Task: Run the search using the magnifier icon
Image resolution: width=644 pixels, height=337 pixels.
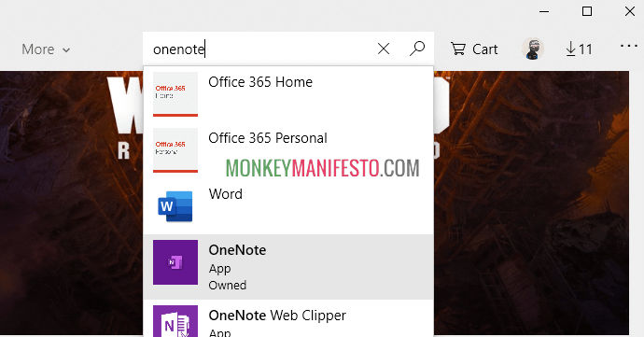Action: [417, 49]
